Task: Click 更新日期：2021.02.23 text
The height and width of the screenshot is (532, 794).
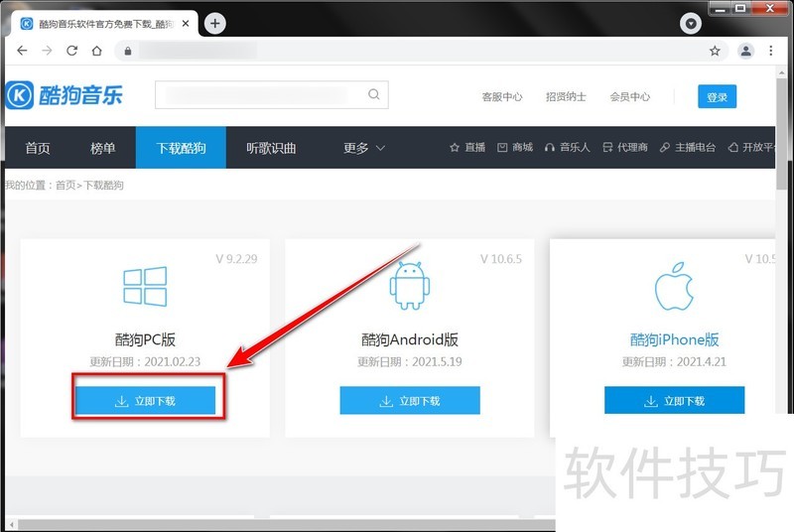Action: 145,362
